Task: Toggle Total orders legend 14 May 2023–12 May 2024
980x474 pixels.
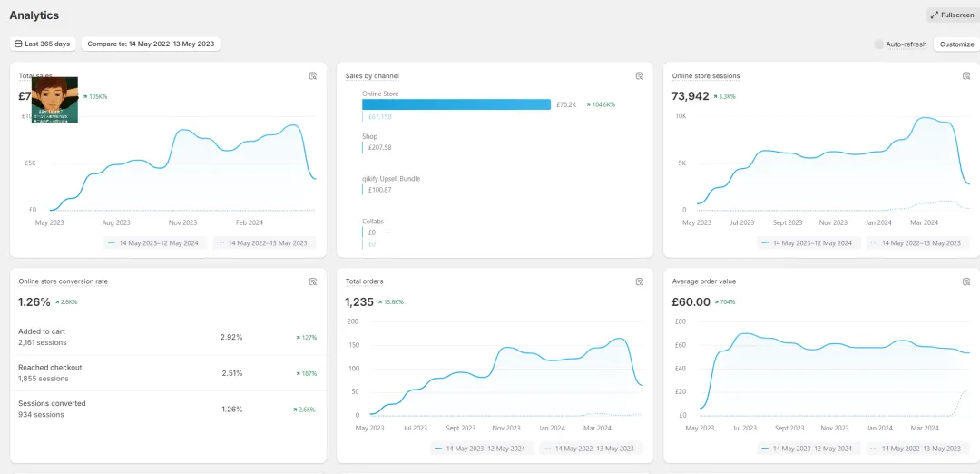Action: [x=482, y=449]
